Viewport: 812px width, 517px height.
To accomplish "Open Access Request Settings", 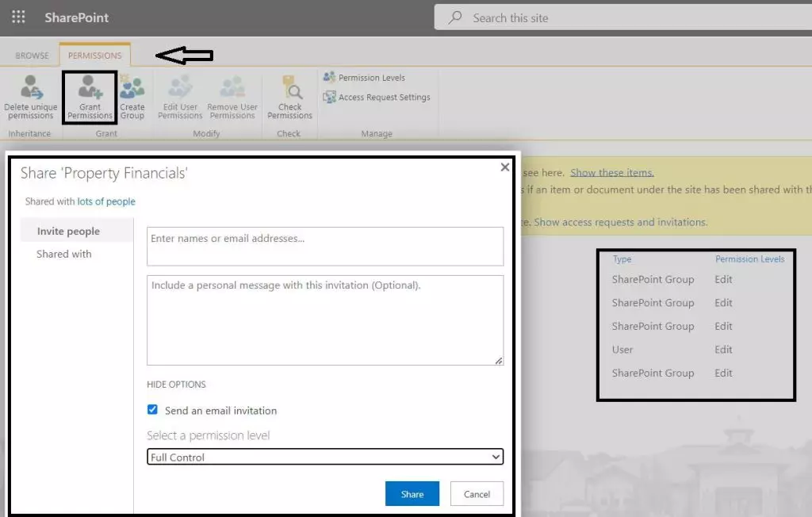I will pos(384,98).
